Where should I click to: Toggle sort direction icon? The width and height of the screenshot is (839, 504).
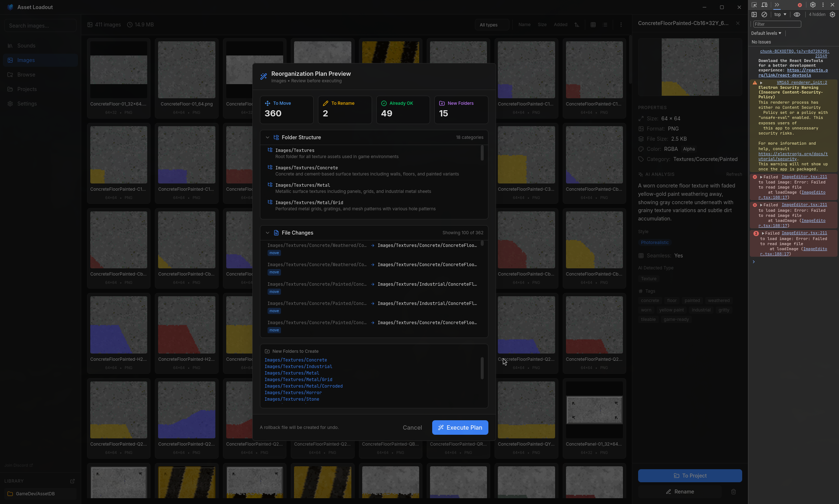(x=576, y=25)
